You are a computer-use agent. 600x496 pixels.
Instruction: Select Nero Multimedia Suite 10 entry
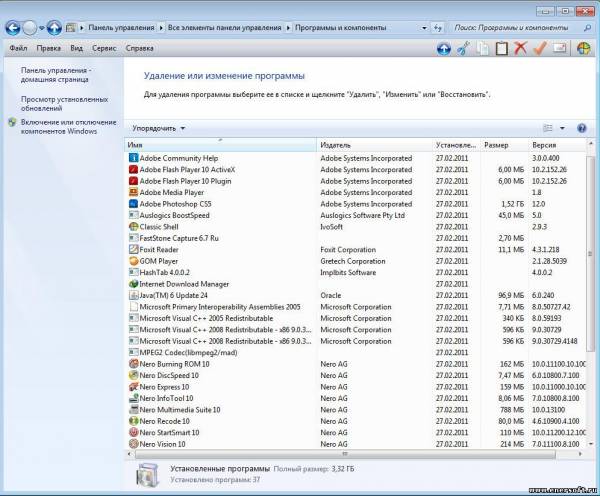coord(356,410)
